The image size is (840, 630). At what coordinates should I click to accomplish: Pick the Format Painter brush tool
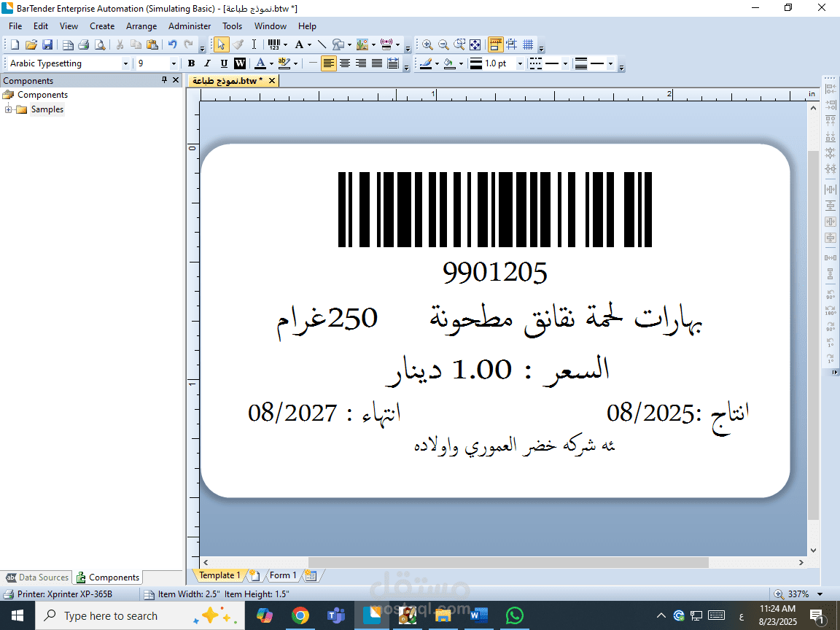click(x=238, y=44)
